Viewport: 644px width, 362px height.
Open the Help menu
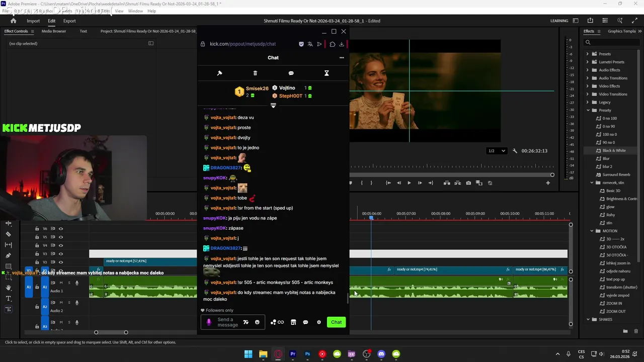(151, 11)
